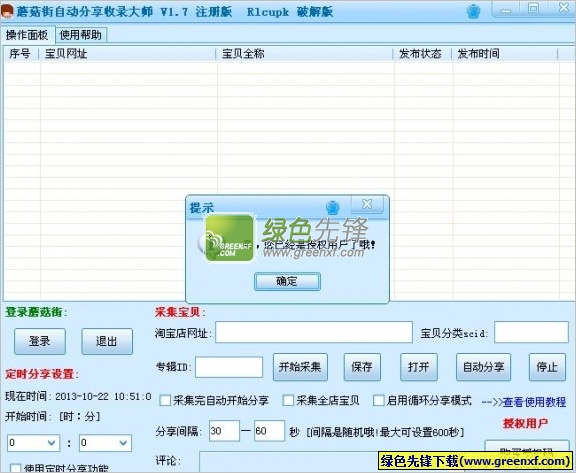576x473 pixels.
Task: Click the 发布状态 column header
Action: [x=422, y=54]
